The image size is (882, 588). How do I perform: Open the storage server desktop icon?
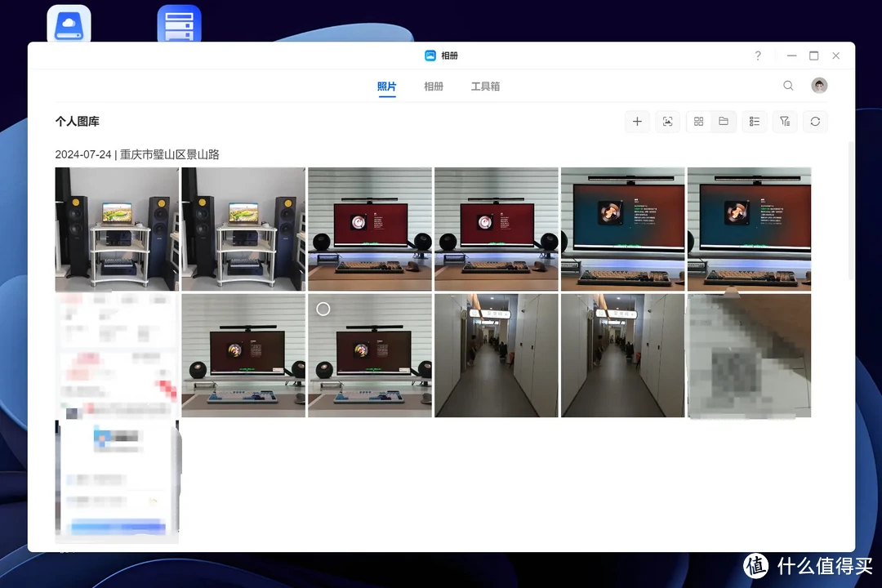[x=179, y=24]
